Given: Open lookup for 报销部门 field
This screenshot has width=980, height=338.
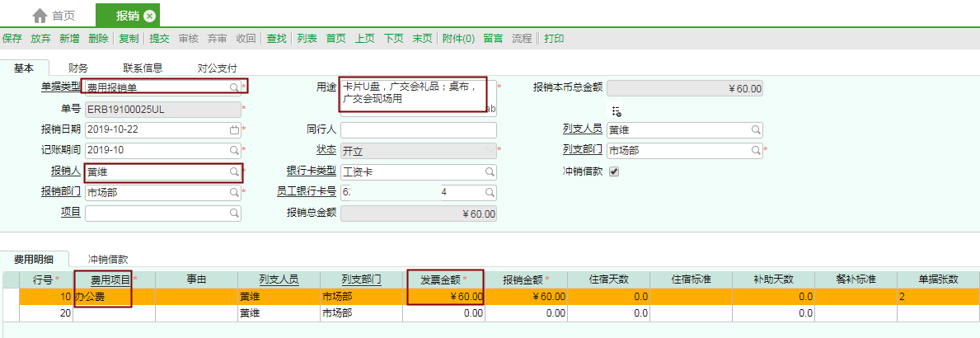Looking at the screenshot, I should (234, 192).
